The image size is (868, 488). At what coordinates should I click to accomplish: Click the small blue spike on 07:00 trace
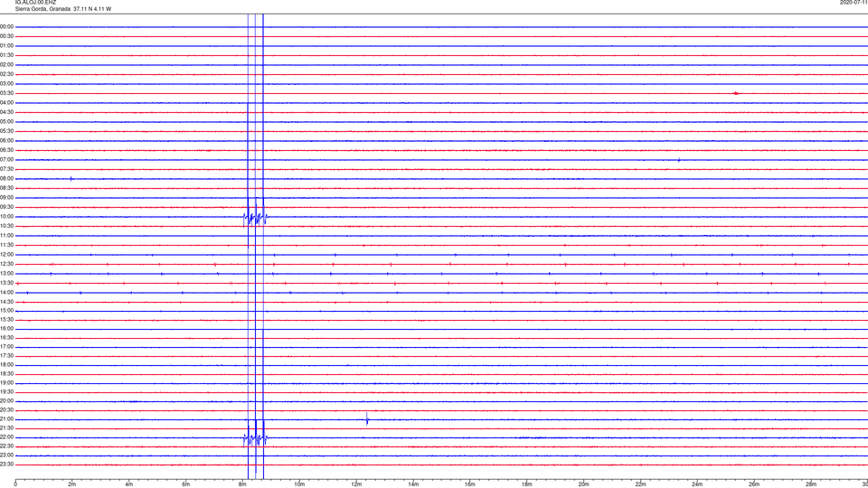pyautogui.click(x=679, y=160)
